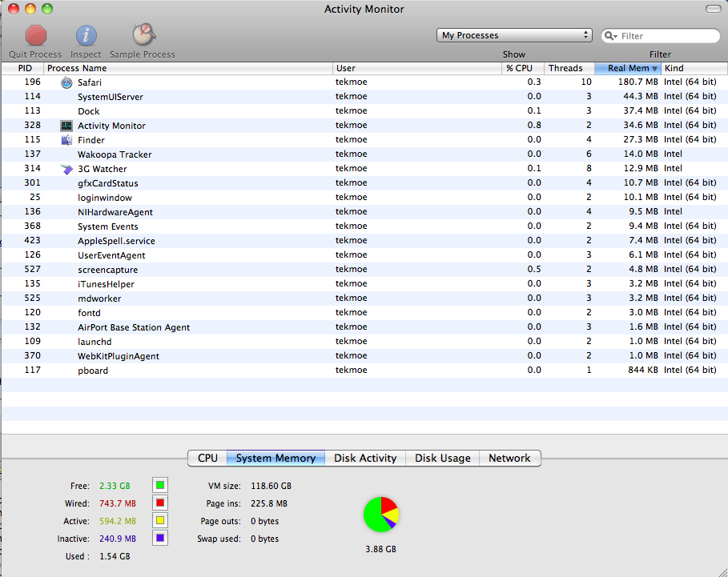Viewport: 728px width, 577px height.
Task: Select the screencapture process
Action: 364,269
